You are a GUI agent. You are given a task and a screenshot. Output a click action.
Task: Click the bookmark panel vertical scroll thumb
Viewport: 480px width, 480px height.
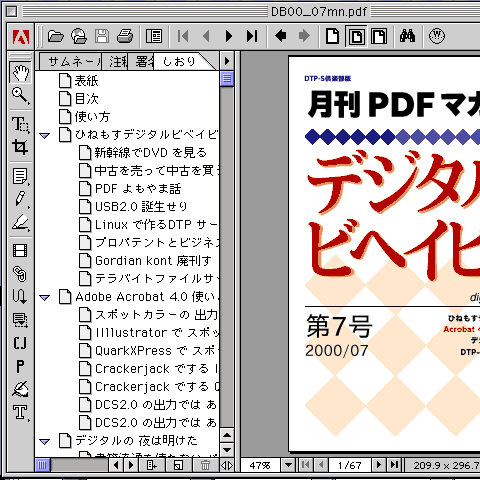227,79
